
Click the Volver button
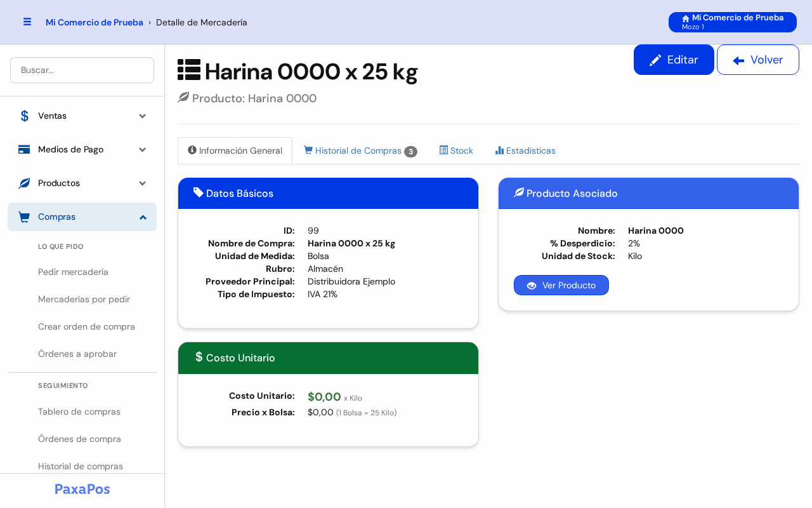(x=758, y=60)
